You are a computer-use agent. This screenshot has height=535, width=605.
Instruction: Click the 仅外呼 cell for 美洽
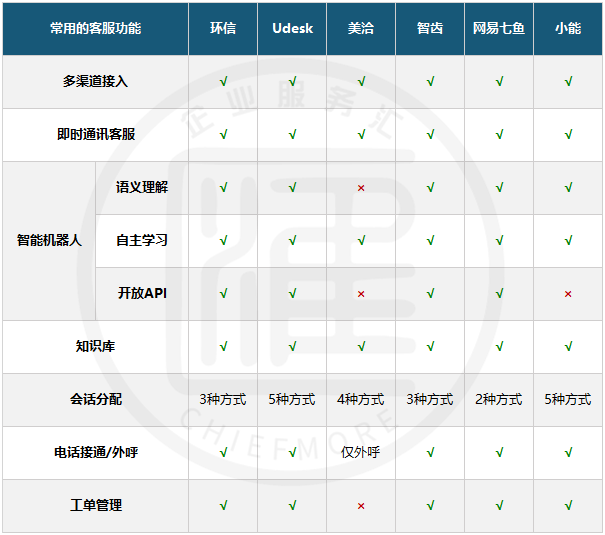point(361,452)
